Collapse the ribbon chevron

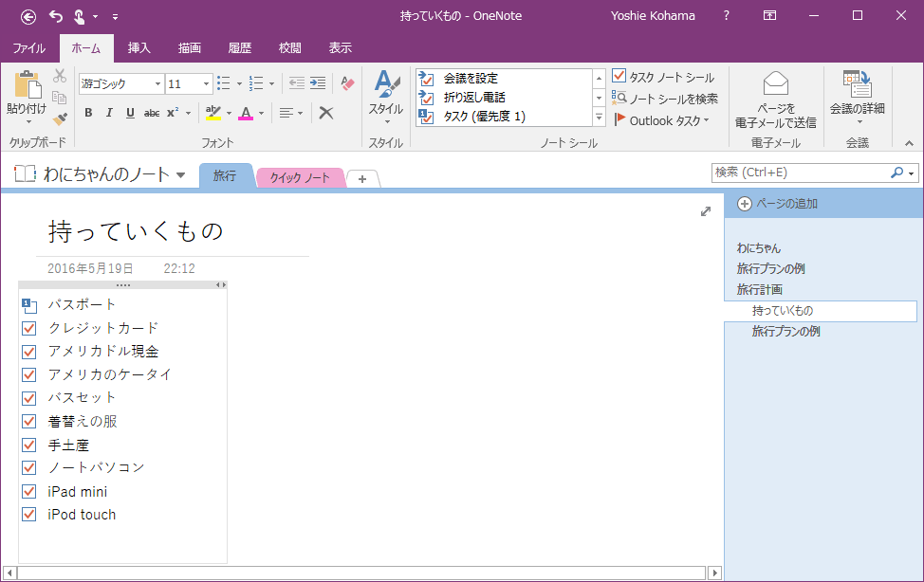coord(909,143)
